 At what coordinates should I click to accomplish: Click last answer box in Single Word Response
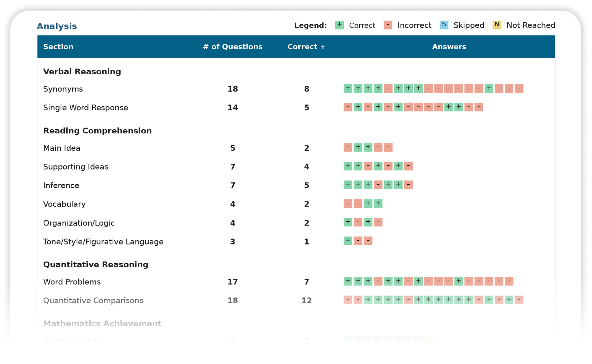coord(479,107)
